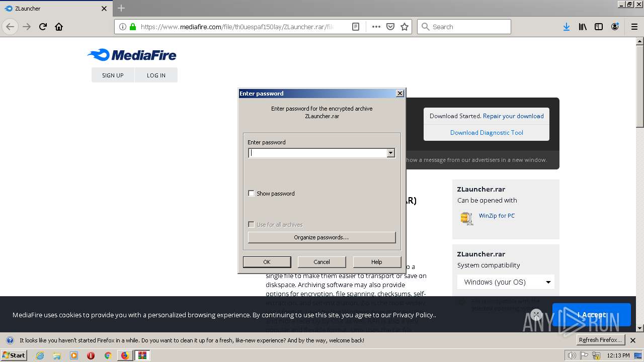The width and height of the screenshot is (644, 362).
Task: Open the WinZip for PC link
Action: point(497,216)
